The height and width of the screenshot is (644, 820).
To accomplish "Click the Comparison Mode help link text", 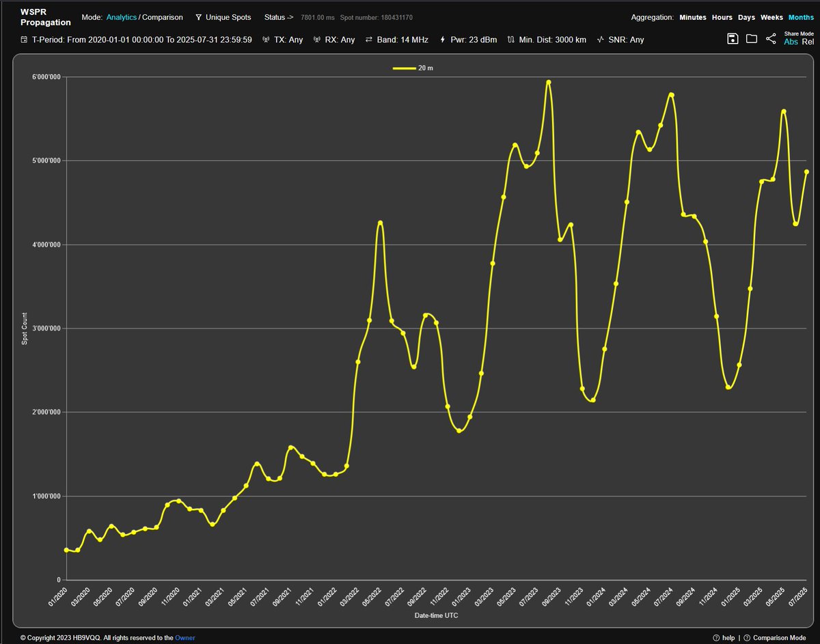I will [x=779, y=638].
